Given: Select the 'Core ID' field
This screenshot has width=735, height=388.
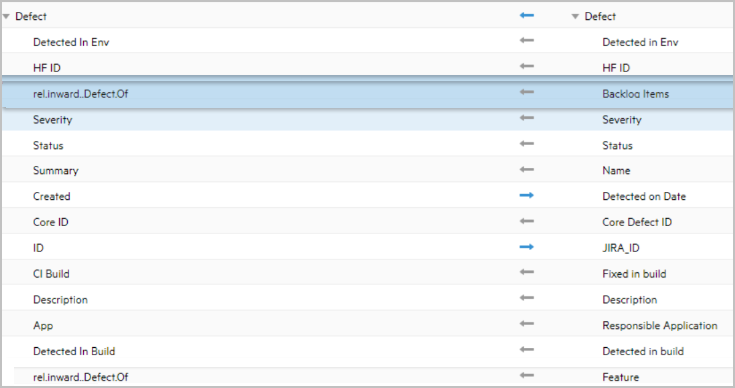Looking at the screenshot, I should click(x=51, y=222).
